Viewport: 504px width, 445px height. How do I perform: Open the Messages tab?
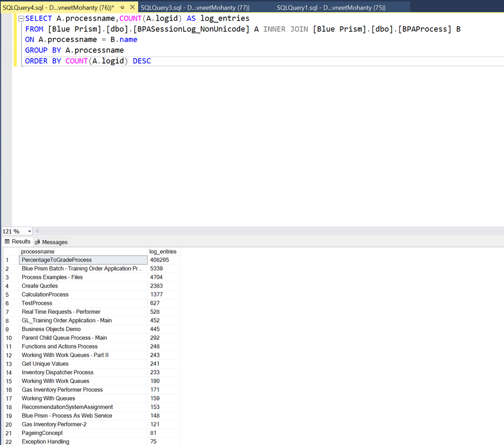[51, 242]
